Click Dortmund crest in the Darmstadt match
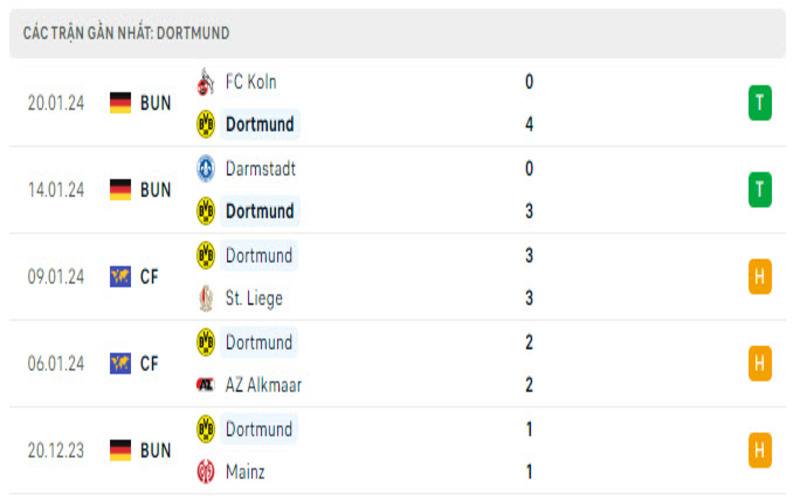This screenshot has width=800, height=500. pyautogui.click(x=205, y=211)
